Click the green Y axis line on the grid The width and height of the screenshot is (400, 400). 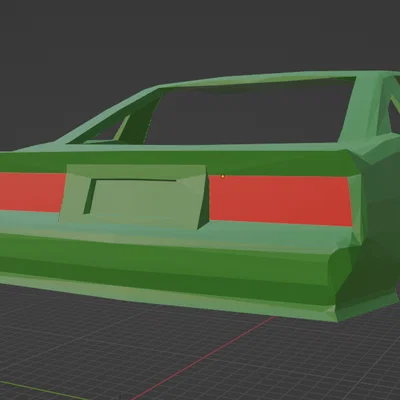coord(43,390)
